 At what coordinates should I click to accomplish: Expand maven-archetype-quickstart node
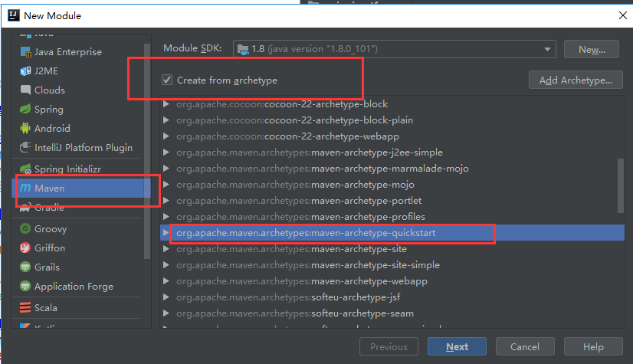click(x=166, y=233)
